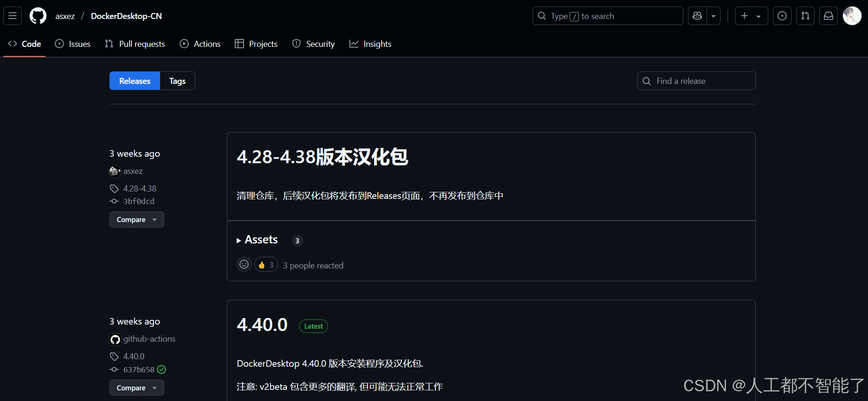The height and width of the screenshot is (401, 868).
Task: Switch to the Issues tab
Action: click(73, 44)
